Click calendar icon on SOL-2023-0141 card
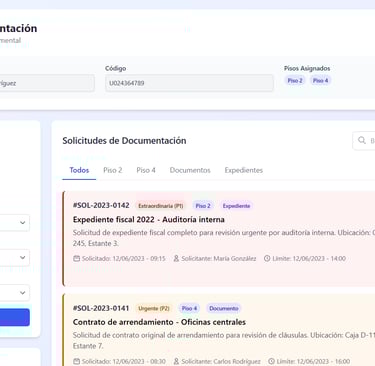 point(76,361)
